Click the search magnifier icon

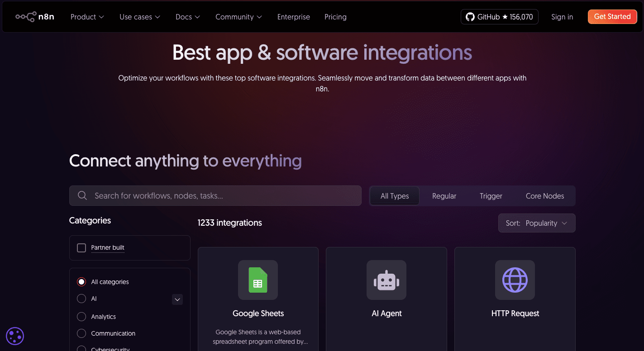point(82,195)
